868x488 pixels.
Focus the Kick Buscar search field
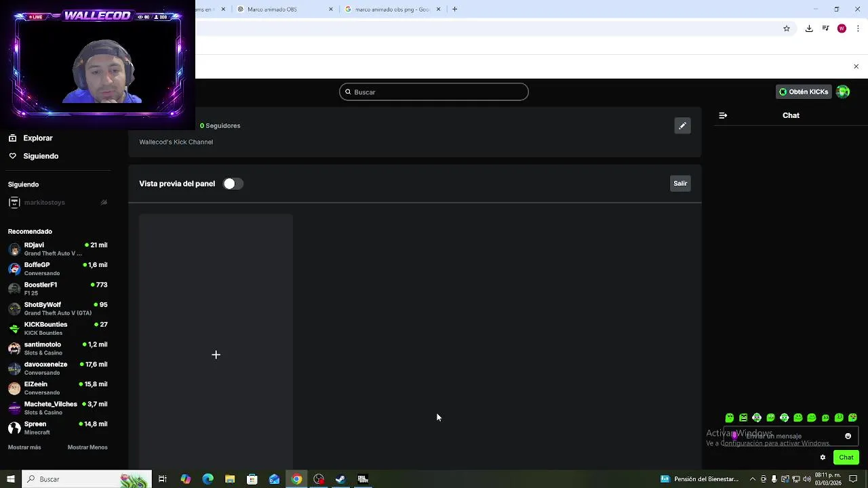tap(434, 92)
